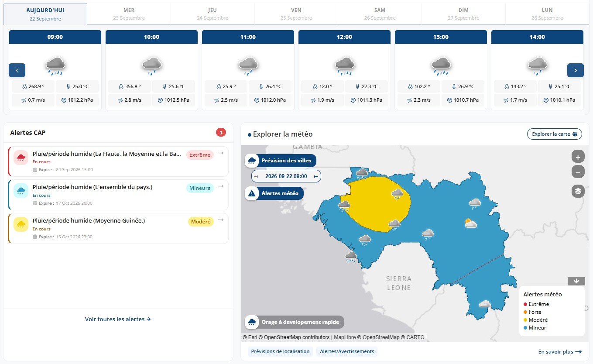Open OpenStreetMap contributors attribution link
The image size is (593, 364).
coord(297,337)
